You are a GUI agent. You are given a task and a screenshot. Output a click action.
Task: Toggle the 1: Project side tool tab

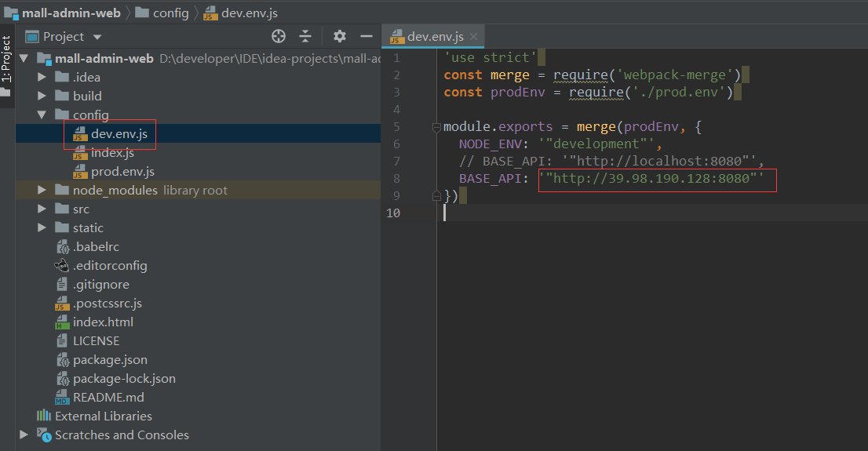[6, 59]
